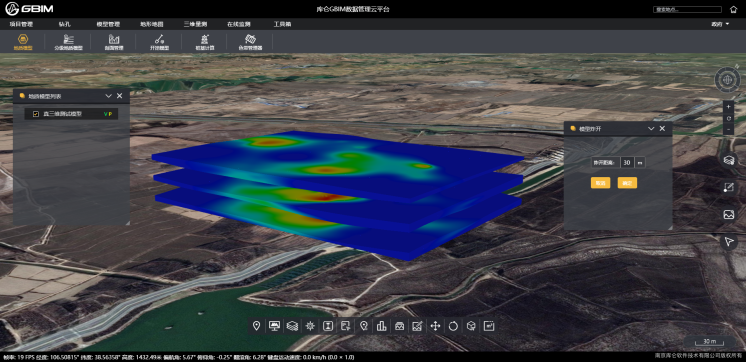746x362 pixels.
Task: Open the layers stack button on right sidebar
Action: click(728, 160)
